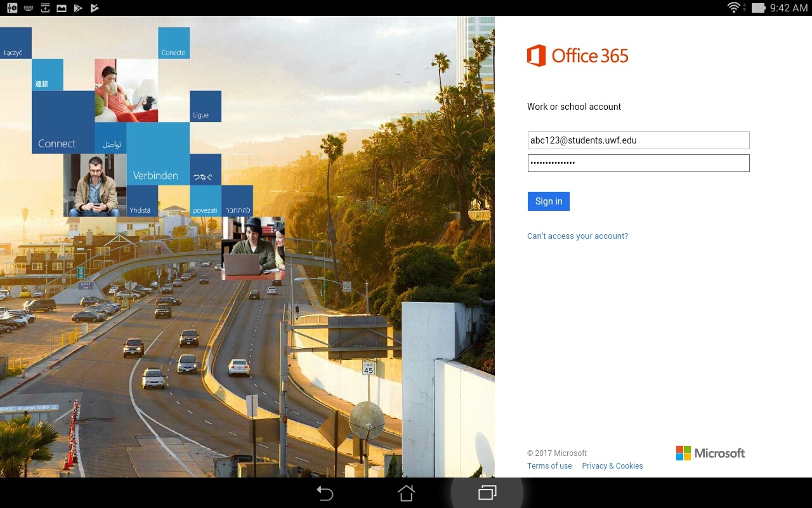The height and width of the screenshot is (508, 812).
Task: Click the photo tile of woman drinking coffee
Action: (x=126, y=91)
